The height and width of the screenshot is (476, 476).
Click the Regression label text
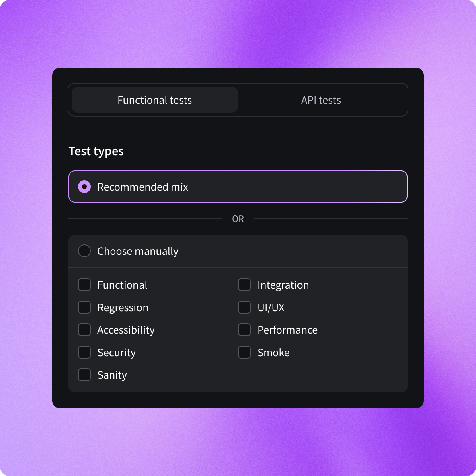pos(123,307)
